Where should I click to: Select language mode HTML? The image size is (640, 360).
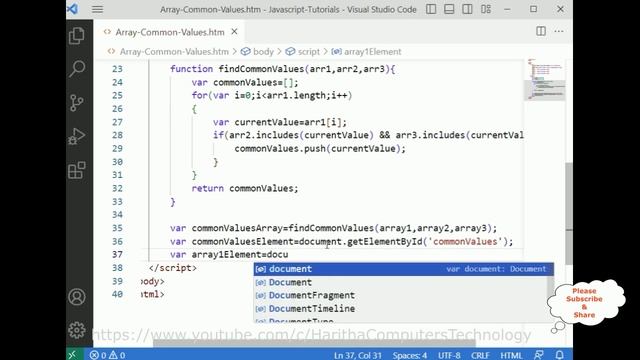(x=511, y=356)
